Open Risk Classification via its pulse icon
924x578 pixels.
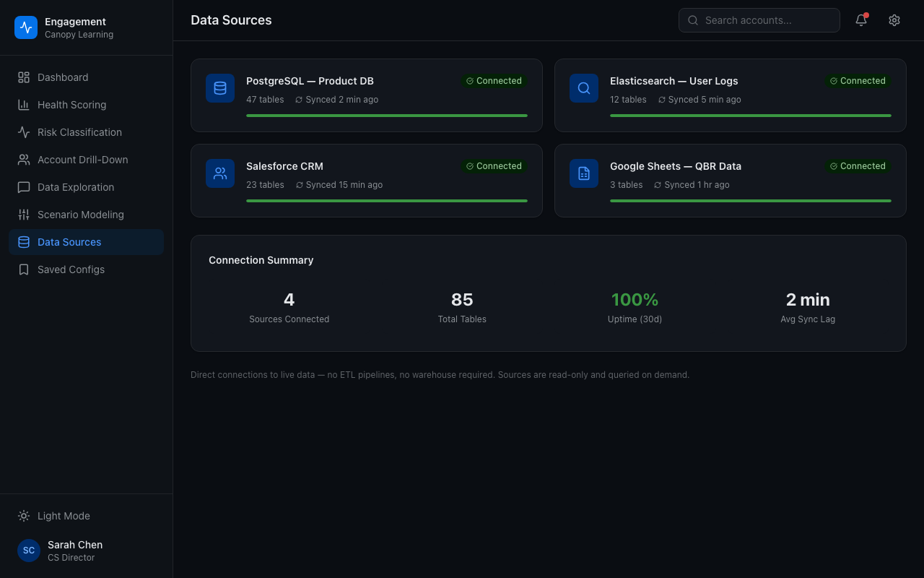[24, 132]
